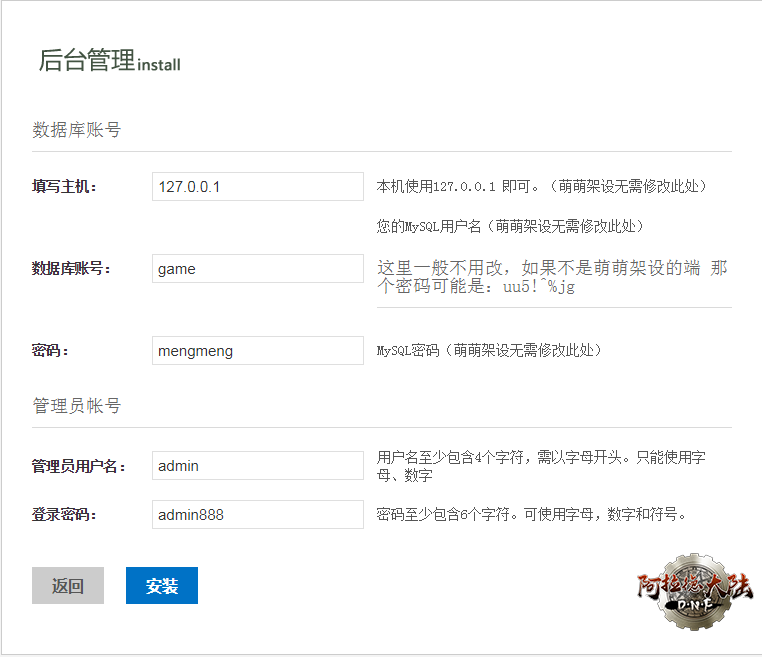This screenshot has width=762, height=657.
Task: Click the 本机使用127.0.0.1 help text
Action: point(541,187)
